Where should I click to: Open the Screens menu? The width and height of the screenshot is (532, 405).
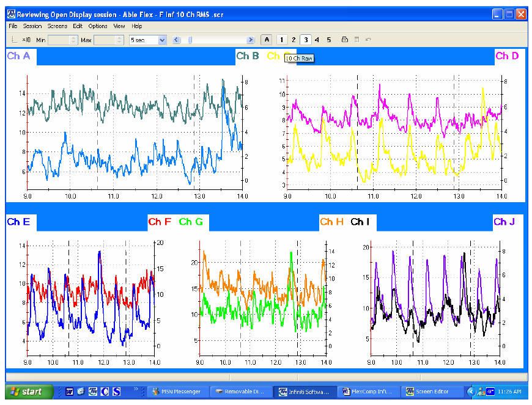coord(57,26)
